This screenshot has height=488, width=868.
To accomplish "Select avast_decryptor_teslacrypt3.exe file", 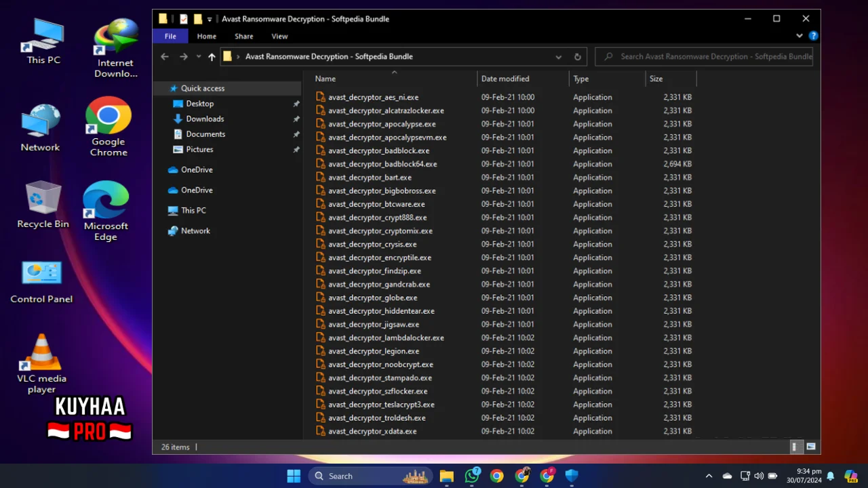I will 381,405.
